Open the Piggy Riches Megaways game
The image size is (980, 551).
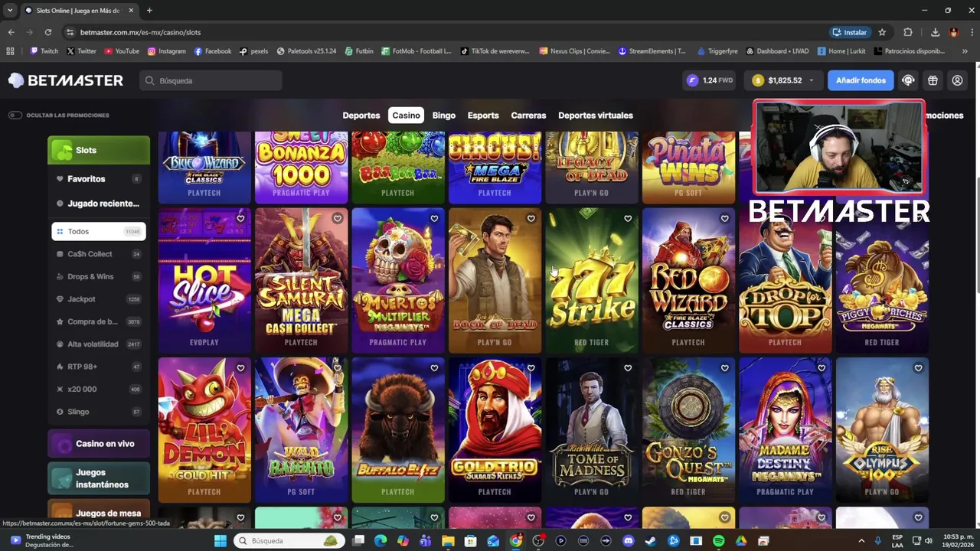point(882,281)
